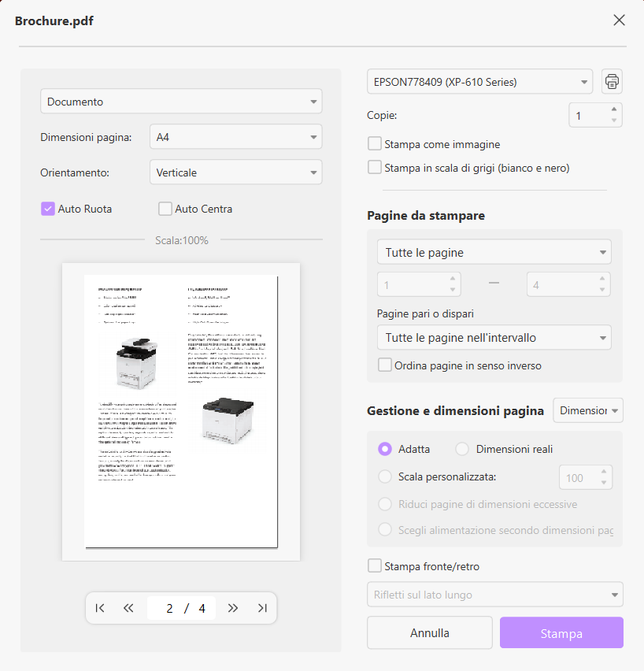Enable Stampa come immagine

coord(375,144)
